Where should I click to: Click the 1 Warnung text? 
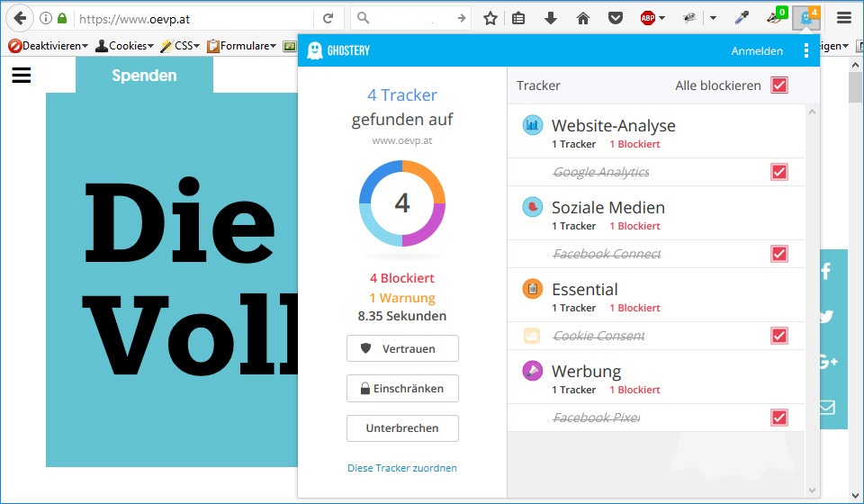402,298
